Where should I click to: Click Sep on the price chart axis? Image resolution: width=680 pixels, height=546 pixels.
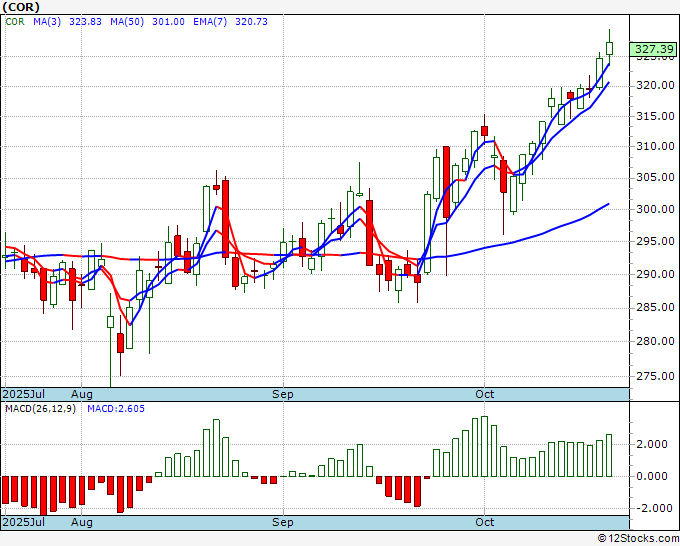click(283, 394)
